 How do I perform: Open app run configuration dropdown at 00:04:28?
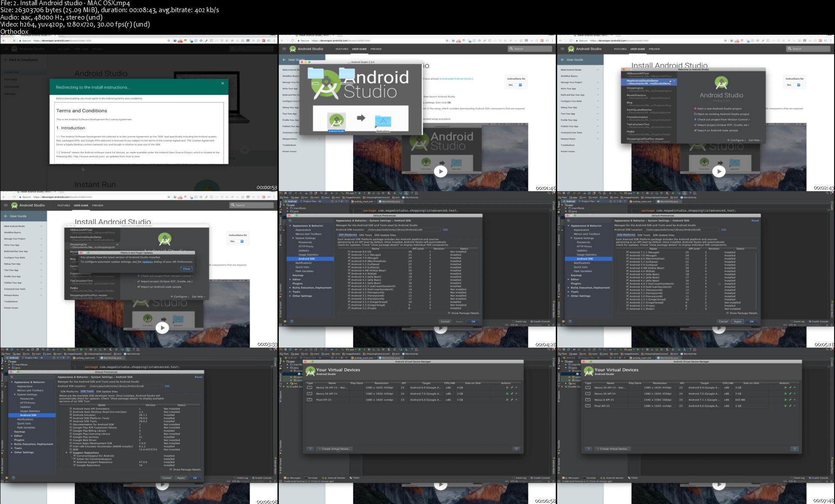pyautogui.click(x=351, y=193)
